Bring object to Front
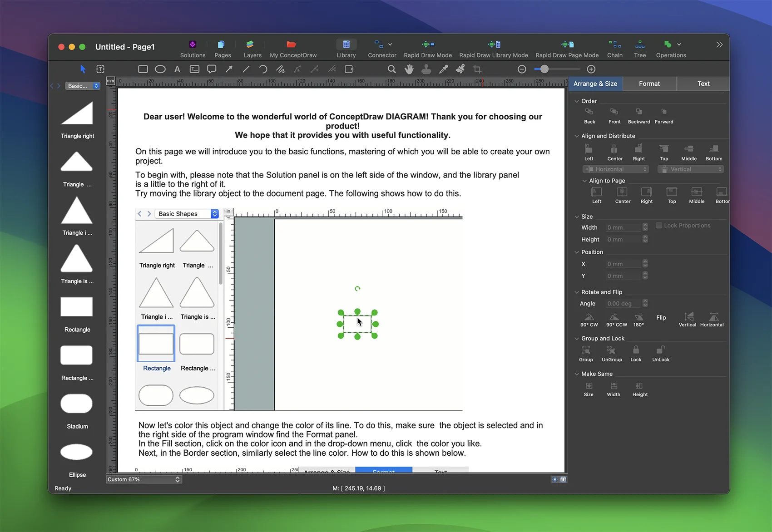 614,116
